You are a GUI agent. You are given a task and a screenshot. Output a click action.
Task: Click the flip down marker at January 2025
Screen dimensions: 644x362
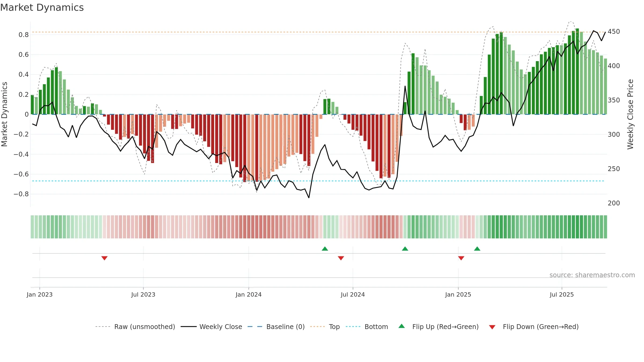[x=461, y=258]
